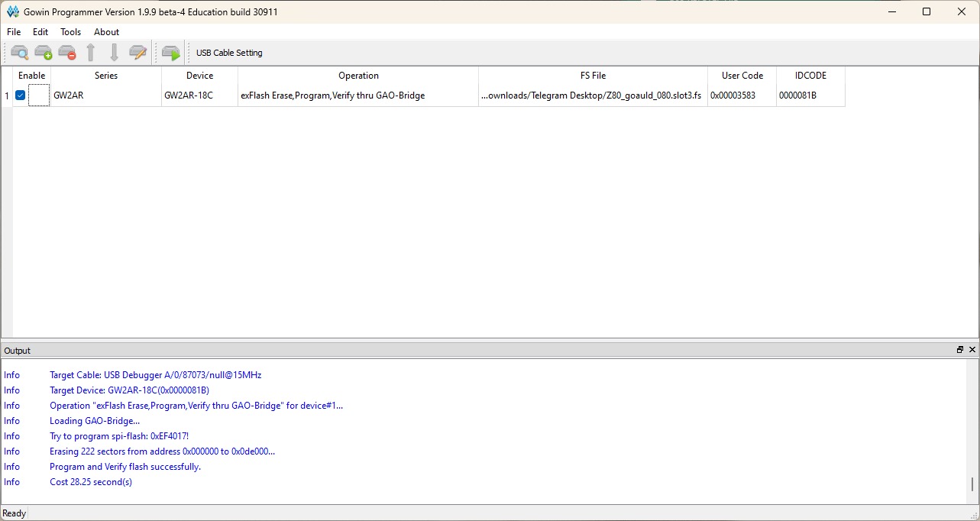The width and height of the screenshot is (980, 521).
Task: Click the USB Cable Setting button
Action: click(229, 53)
